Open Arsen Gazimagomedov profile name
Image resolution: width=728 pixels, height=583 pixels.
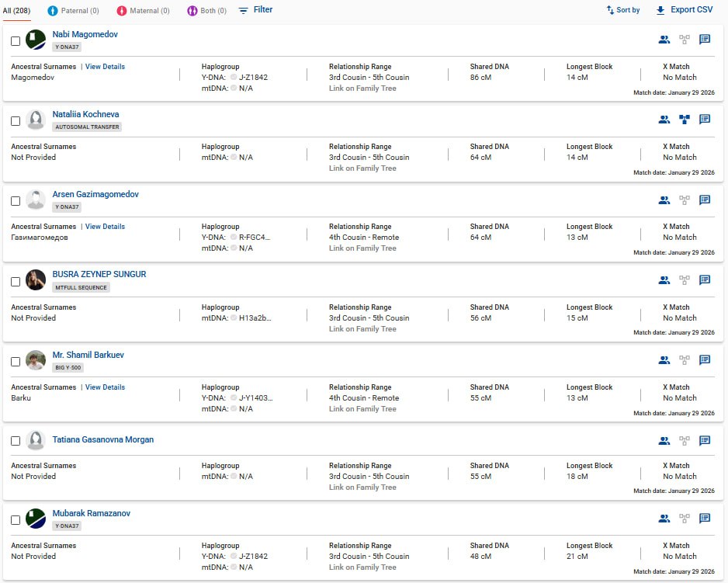pos(95,194)
